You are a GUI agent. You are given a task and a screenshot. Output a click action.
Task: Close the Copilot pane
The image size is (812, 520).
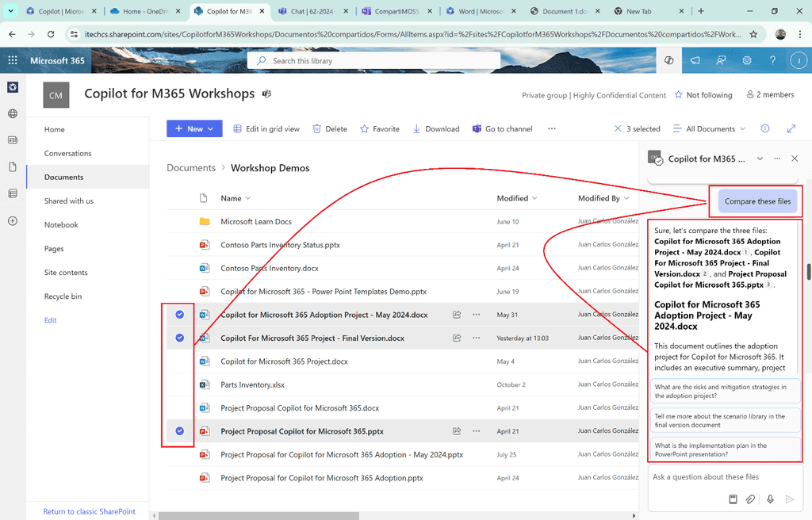[x=795, y=159]
